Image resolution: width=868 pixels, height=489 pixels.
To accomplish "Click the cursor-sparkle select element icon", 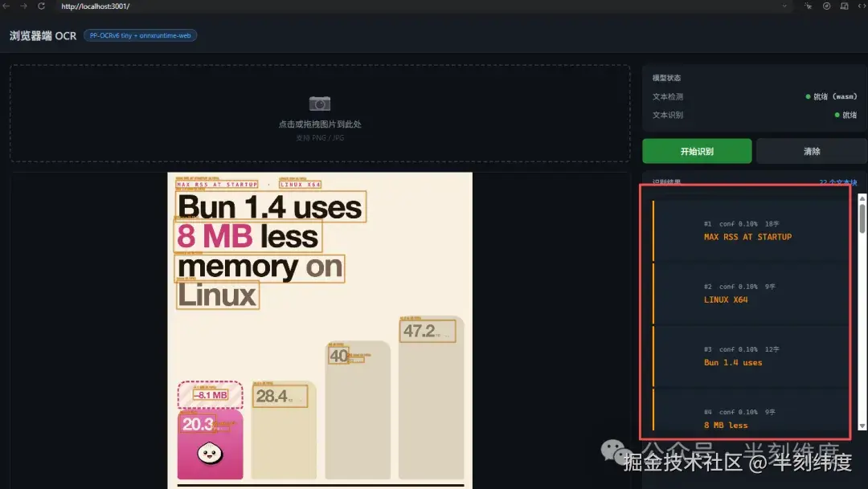I will pyautogui.click(x=809, y=6).
